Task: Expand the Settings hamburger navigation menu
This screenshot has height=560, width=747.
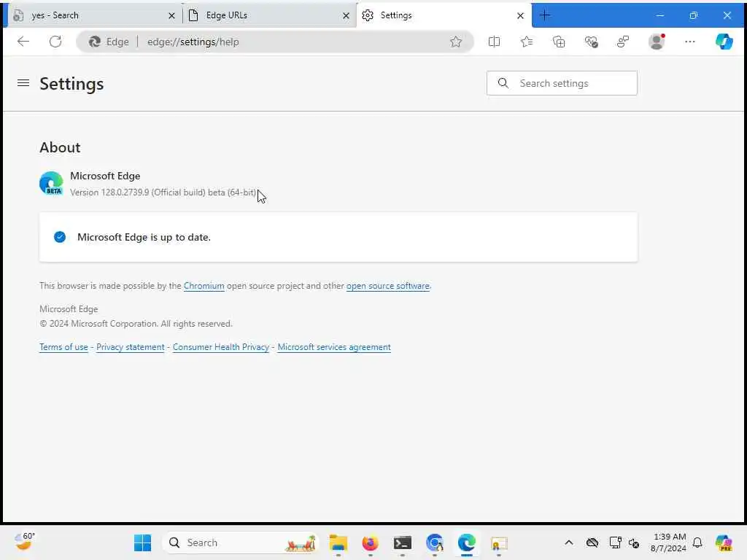Action: pyautogui.click(x=23, y=83)
